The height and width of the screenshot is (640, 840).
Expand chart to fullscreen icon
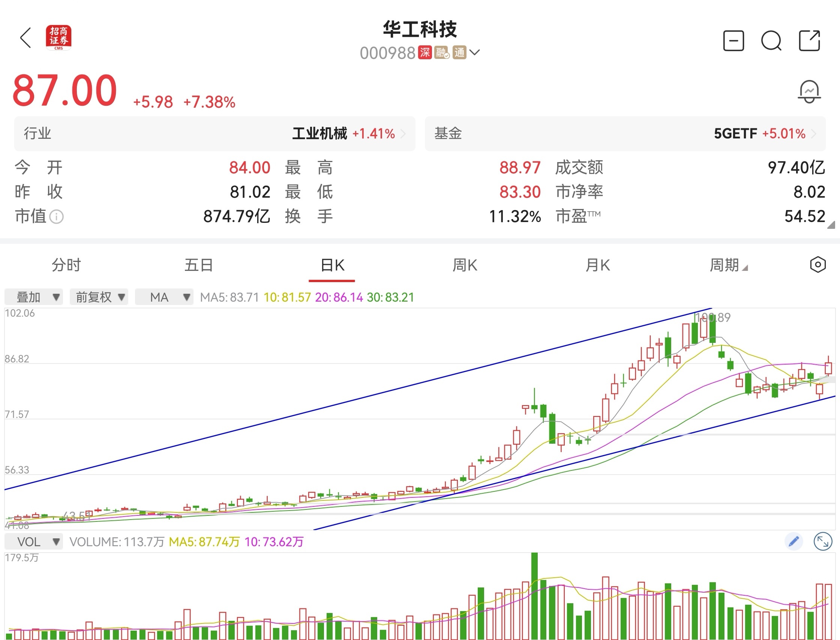pos(822,541)
